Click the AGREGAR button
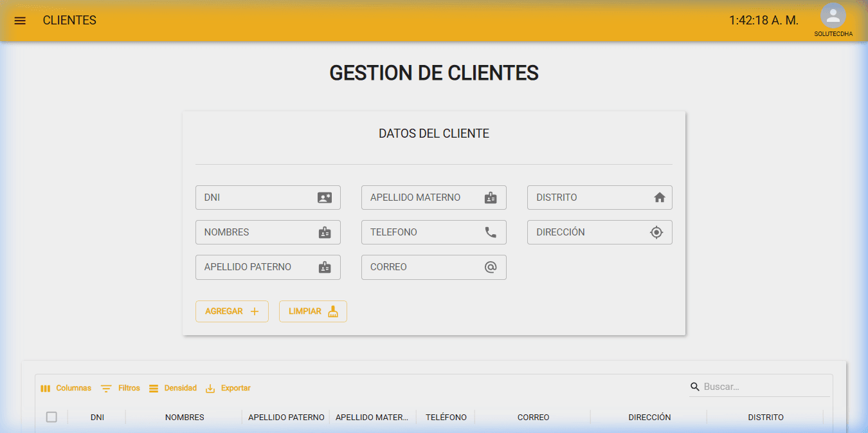The image size is (868, 433). pos(232,311)
